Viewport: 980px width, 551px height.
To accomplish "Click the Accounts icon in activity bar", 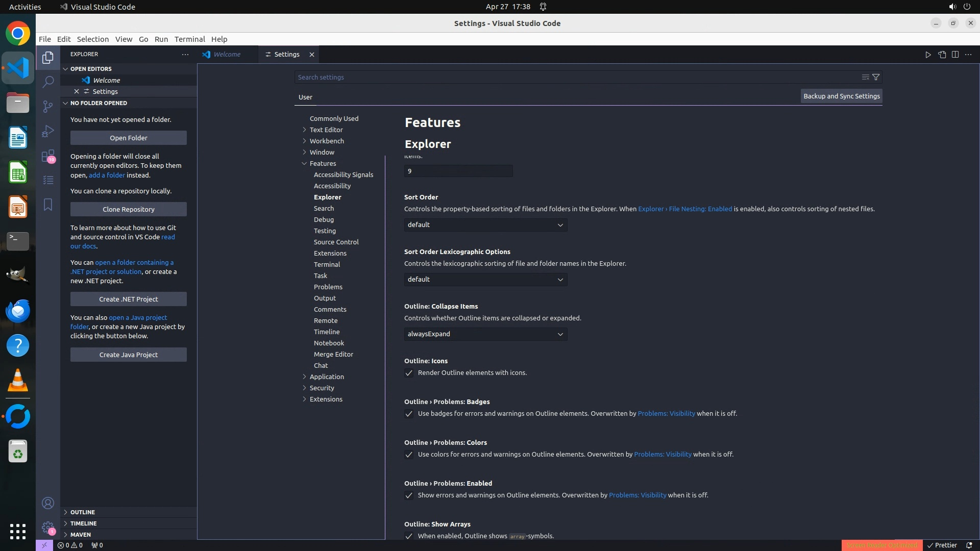I will click(48, 503).
